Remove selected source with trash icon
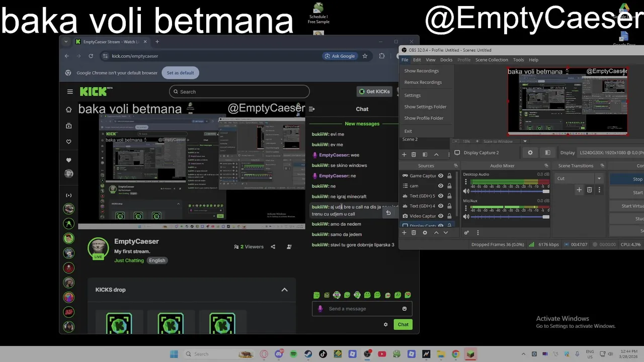 click(414, 233)
